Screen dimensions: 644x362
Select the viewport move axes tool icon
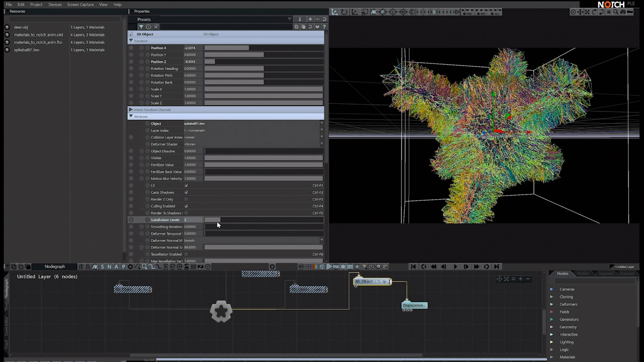click(334, 12)
